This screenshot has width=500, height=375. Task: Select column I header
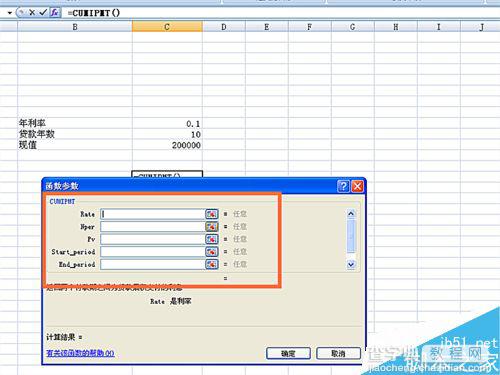(439, 27)
